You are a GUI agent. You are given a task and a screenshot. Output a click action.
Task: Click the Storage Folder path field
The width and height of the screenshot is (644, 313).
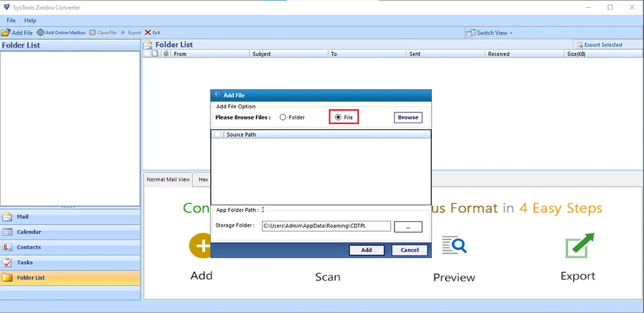click(326, 226)
